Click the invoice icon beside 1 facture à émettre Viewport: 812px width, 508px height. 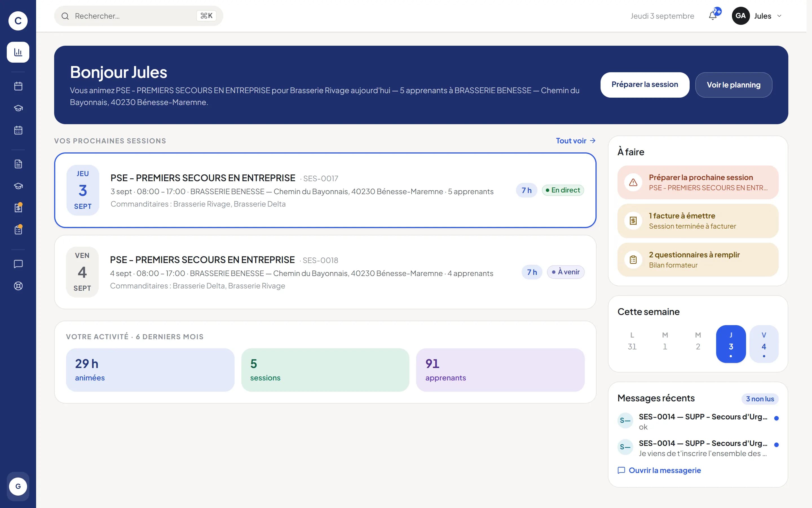point(633,221)
